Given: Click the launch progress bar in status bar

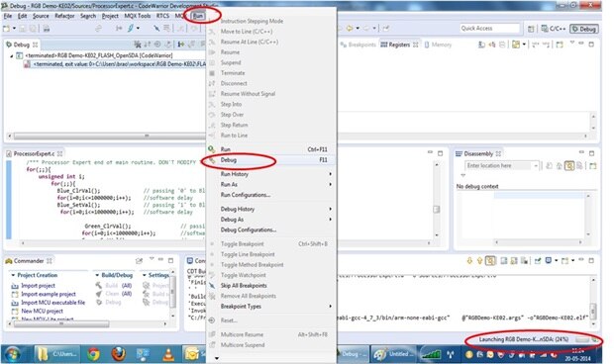Looking at the screenshot, I should 582,339.
